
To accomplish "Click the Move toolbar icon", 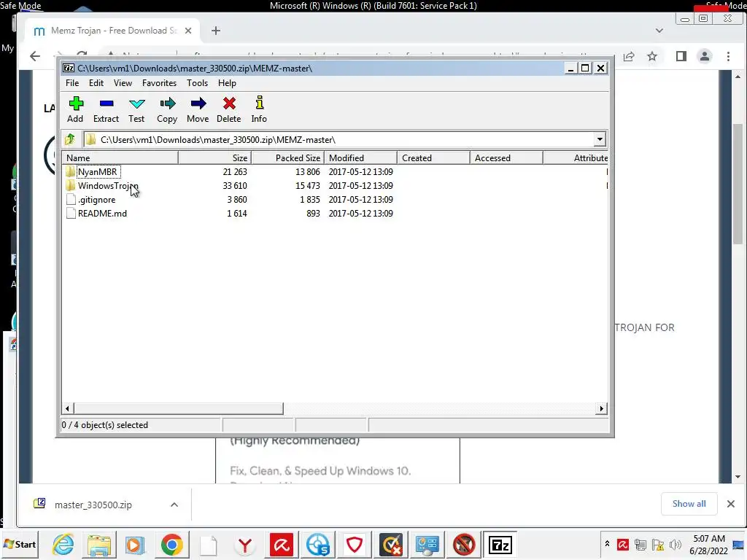I will 198,109.
